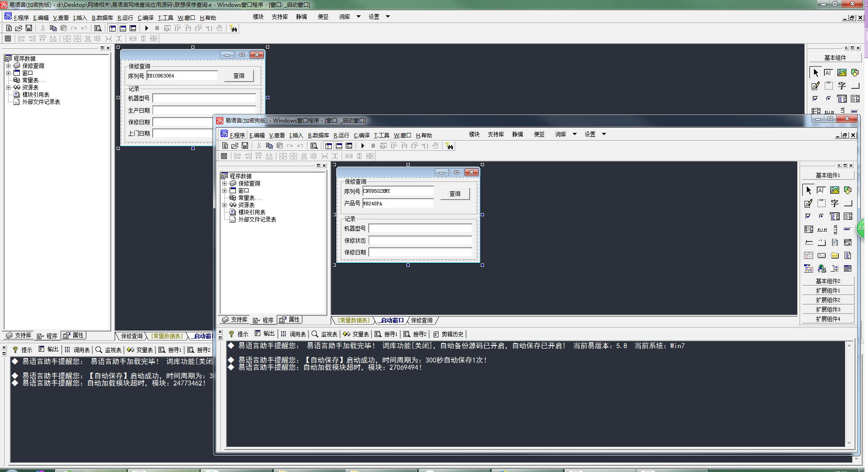868x472 pixels.
Task: Select the Picture box component in front toolbox
Action: click(x=835, y=191)
